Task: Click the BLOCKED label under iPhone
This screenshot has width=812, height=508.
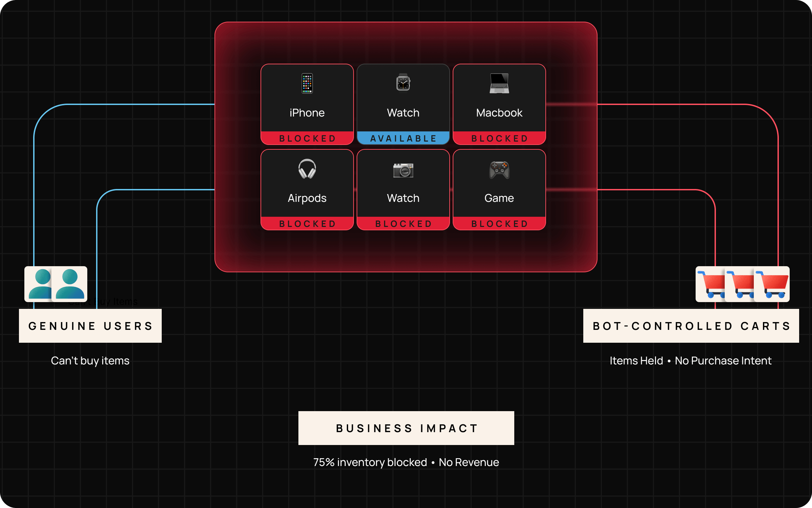Action: coord(307,138)
